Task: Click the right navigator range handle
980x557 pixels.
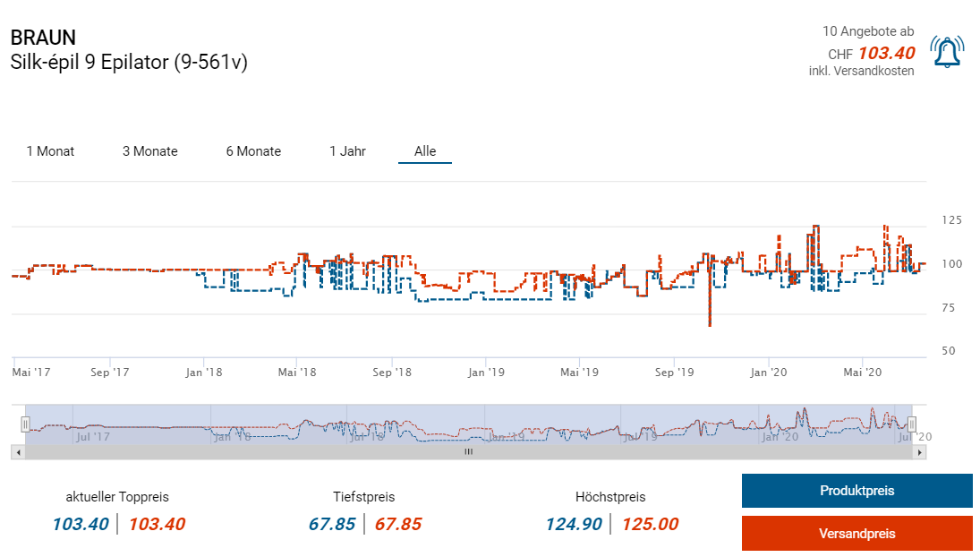Action: click(912, 424)
